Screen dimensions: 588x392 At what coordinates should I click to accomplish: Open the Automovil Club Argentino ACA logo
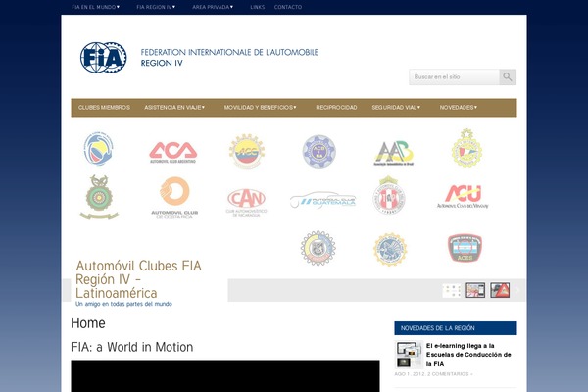[x=173, y=152]
